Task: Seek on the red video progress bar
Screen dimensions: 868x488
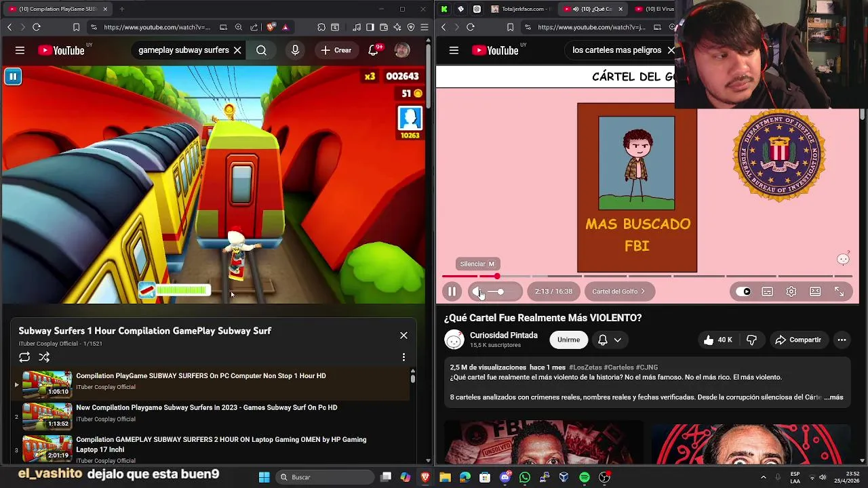Action: tap(647, 276)
